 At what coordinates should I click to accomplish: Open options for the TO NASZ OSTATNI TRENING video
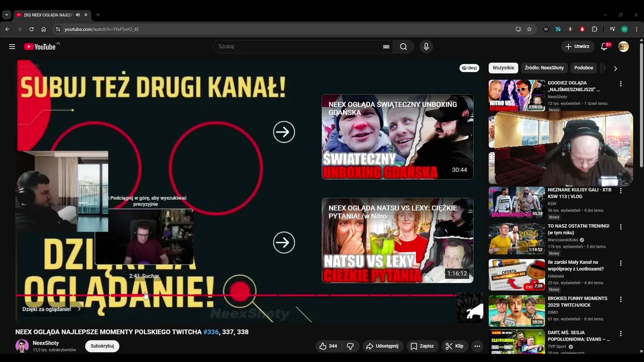click(x=620, y=227)
